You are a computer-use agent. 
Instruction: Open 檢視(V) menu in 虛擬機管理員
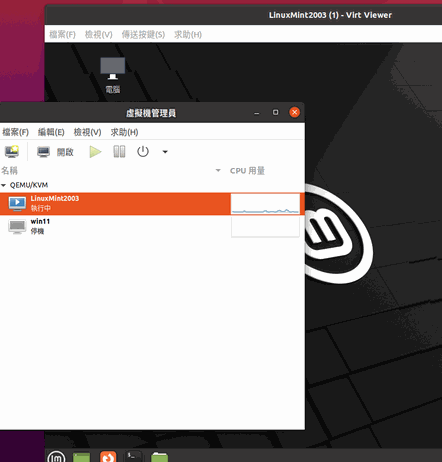(x=87, y=132)
